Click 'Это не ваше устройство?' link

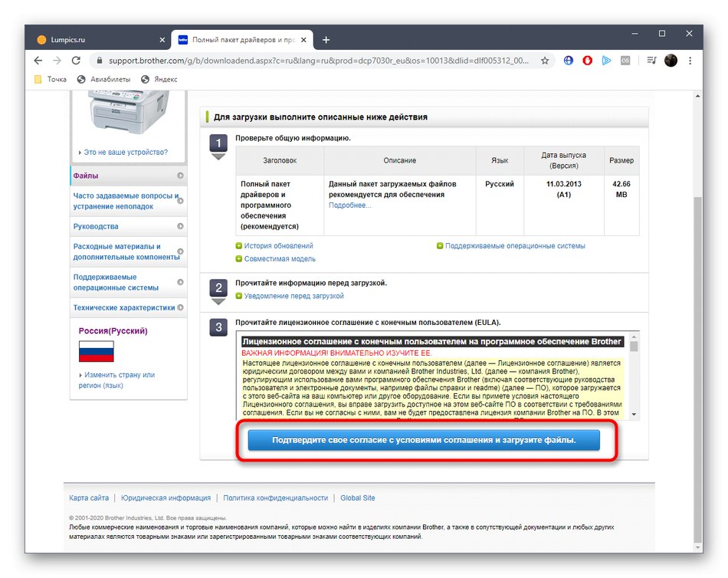[x=126, y=153]
